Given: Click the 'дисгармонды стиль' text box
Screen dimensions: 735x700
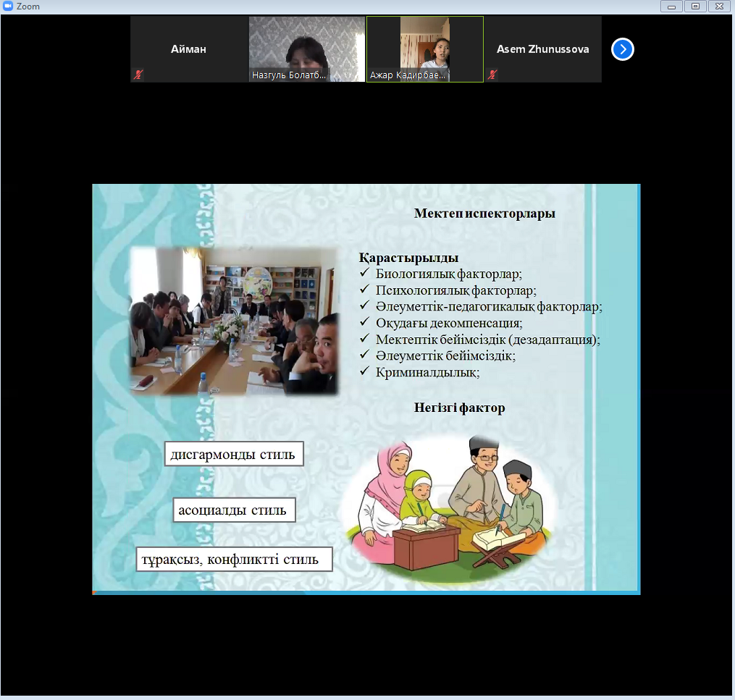Looking at the screenshot, I should pos(233,455).
